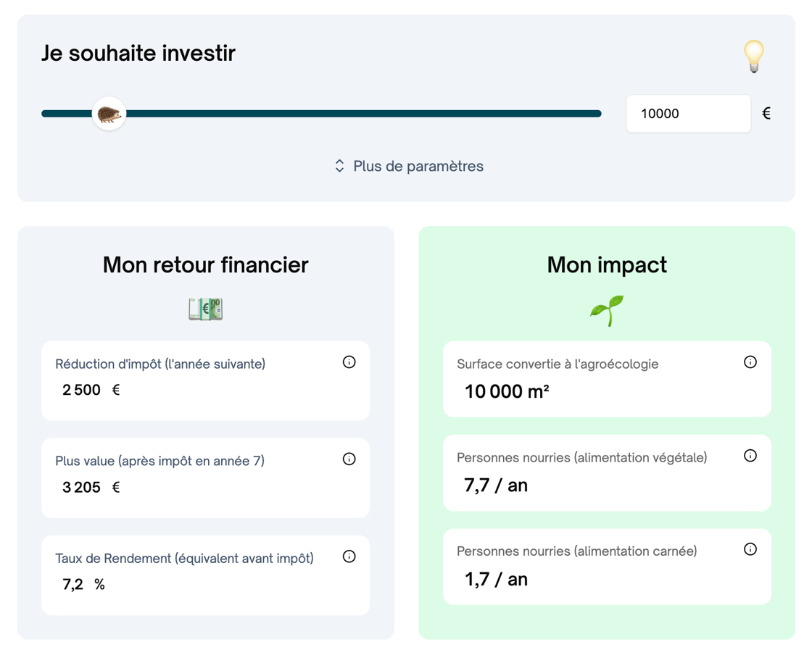
Task: Open info for Taux de Rendement
Action: pyautogui.click(x=349, y=556)
